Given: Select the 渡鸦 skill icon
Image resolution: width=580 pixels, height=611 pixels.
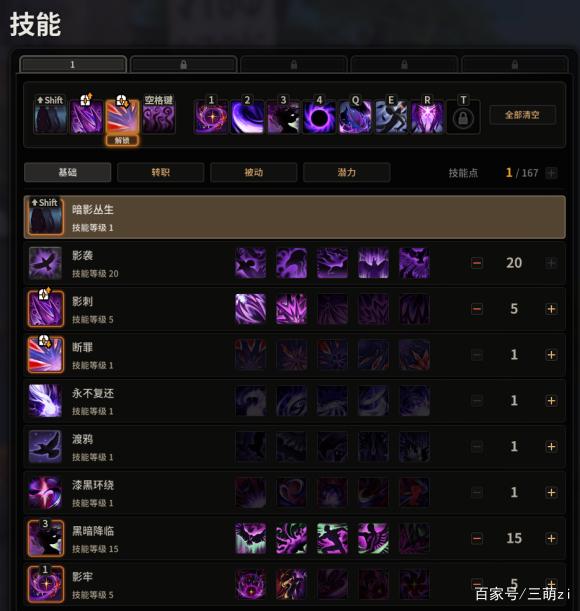Looking at the screenshot, I should pyautogui.click(x=45, y=447).
